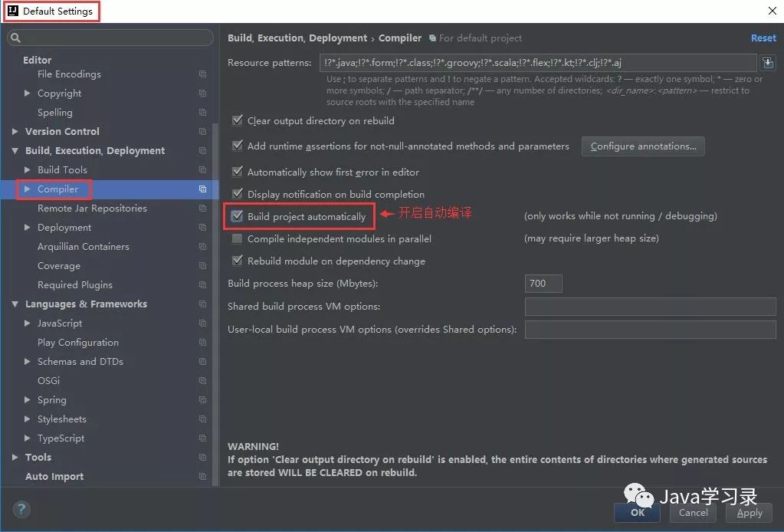The height and width of the screenshot is (532, 784).
Task: Collapse Languages & Frameworks section
Action: 15,304
